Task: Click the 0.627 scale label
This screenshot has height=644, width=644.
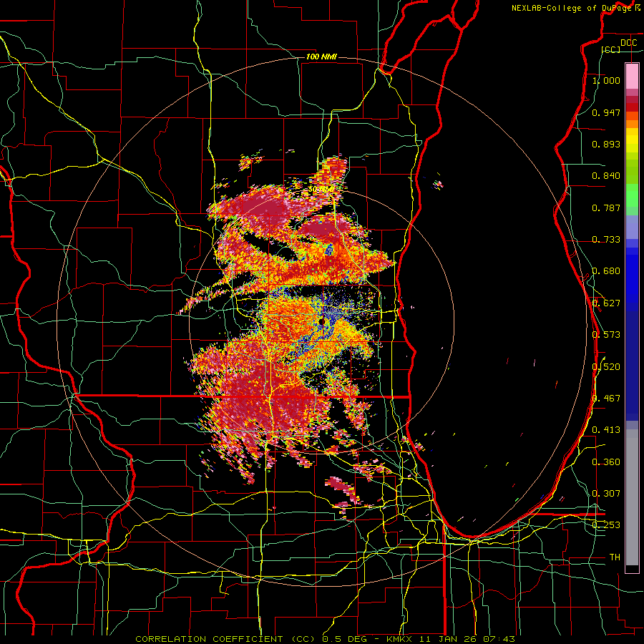Action: click(x=606, y=303)
